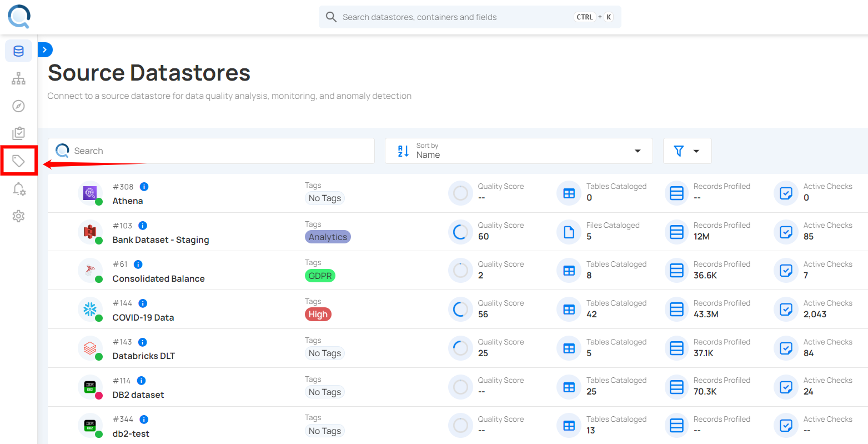Screen dimensions: 868x444
Task: Open the db2-test datastore
Action: click(x=131, y=434)
